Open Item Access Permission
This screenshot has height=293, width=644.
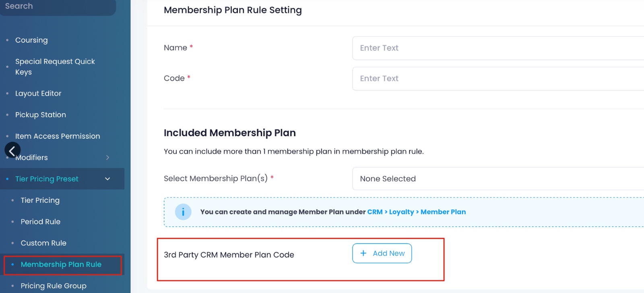coord(58,136)
